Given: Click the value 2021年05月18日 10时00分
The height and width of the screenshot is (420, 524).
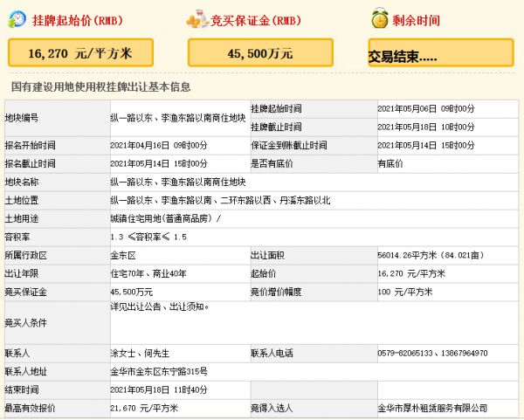Looking at the screenshot, I should pos(426,127).
